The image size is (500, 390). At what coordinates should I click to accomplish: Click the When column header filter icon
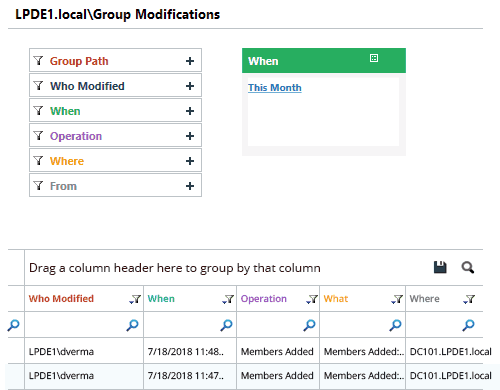click(x=228, y=299)
